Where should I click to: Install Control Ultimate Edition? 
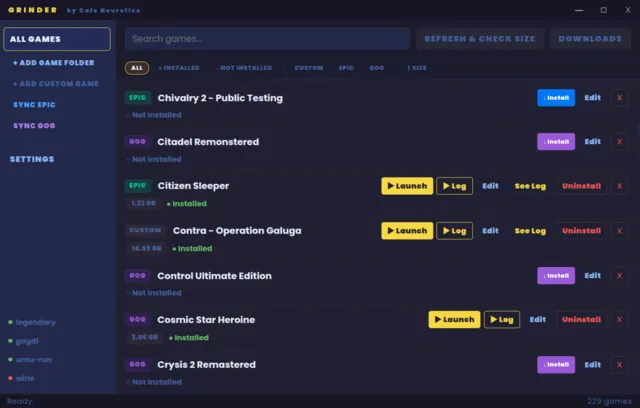pyautogui.click(x=556, y=276)
